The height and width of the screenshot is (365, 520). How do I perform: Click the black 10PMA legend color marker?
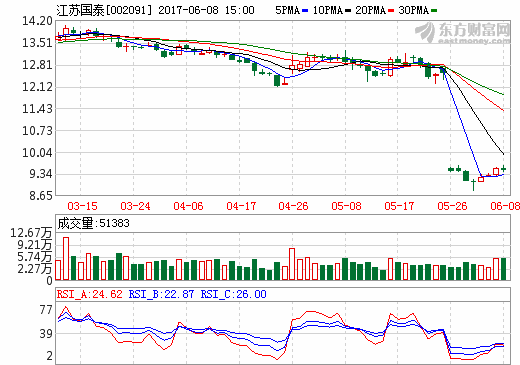click(x=348, y=11)
